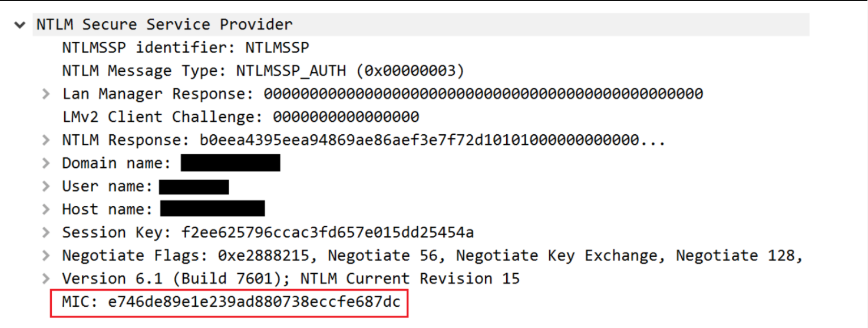Click the redacted User name value

(x=194, y=187)
